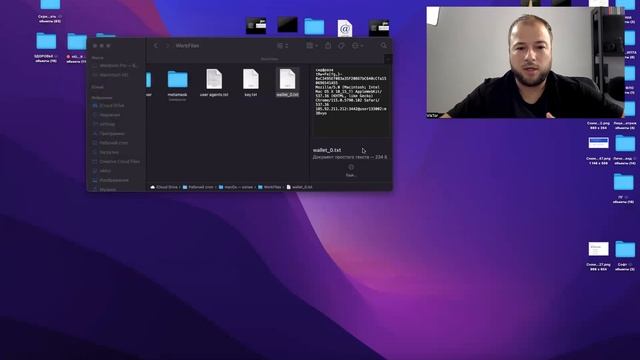Screen dimensions: 640x360
Task: Open the Finder view mode switcher
Action: tap(282, 46)
